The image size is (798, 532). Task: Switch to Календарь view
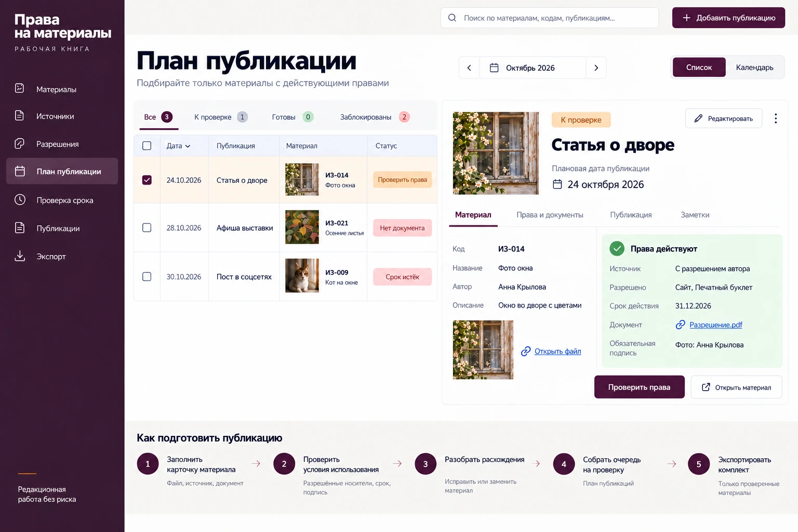point(754,67)
